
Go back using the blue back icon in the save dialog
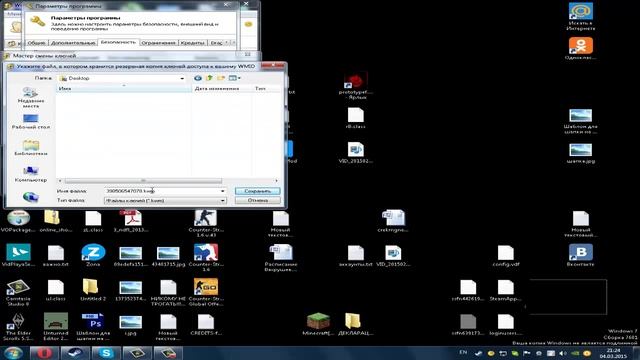198,78
